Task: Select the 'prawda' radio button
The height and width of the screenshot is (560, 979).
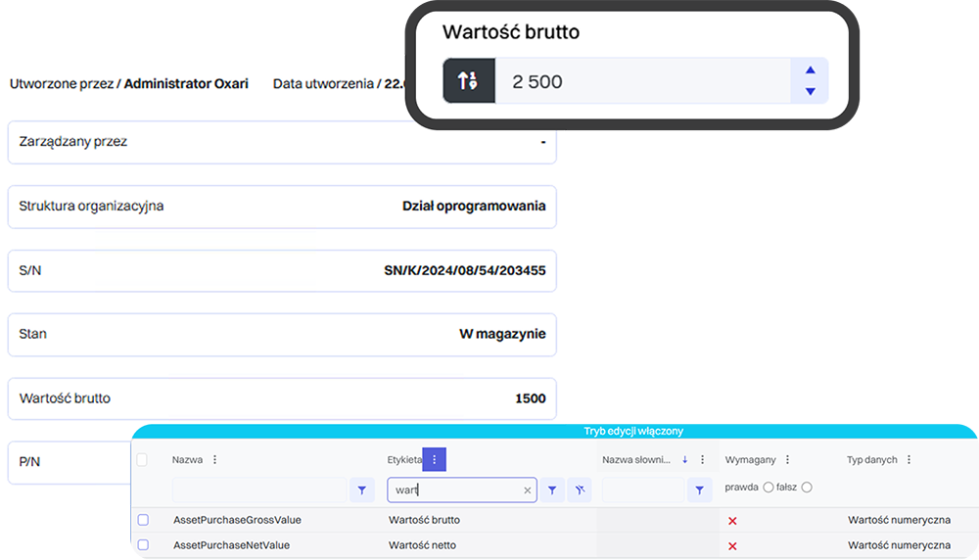Action: (769, 488)
